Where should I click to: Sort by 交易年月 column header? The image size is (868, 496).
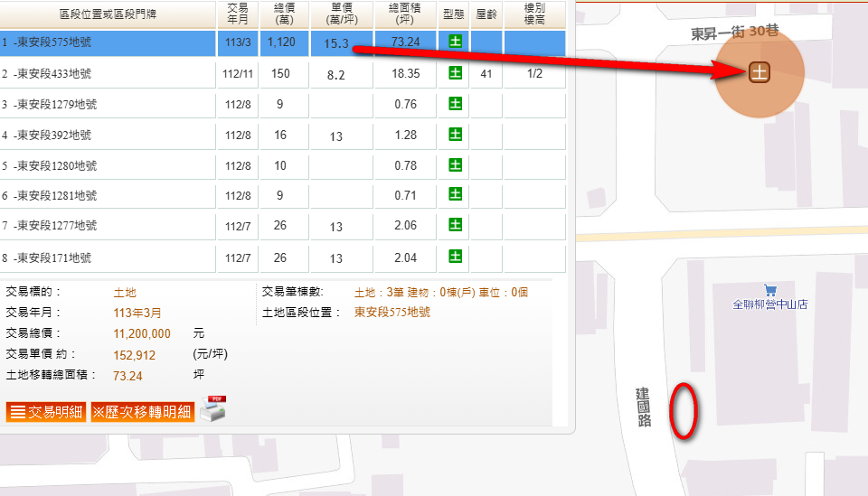pyautogui.click(x=238, y=14)
